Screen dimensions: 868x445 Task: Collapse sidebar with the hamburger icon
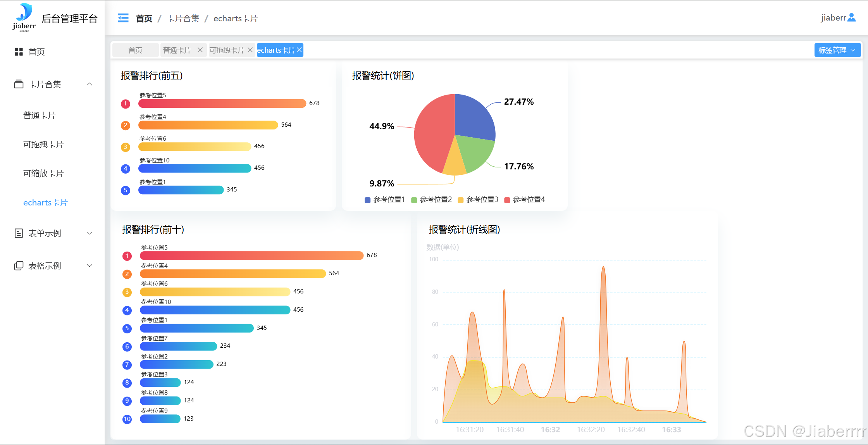tap(123, 18)
